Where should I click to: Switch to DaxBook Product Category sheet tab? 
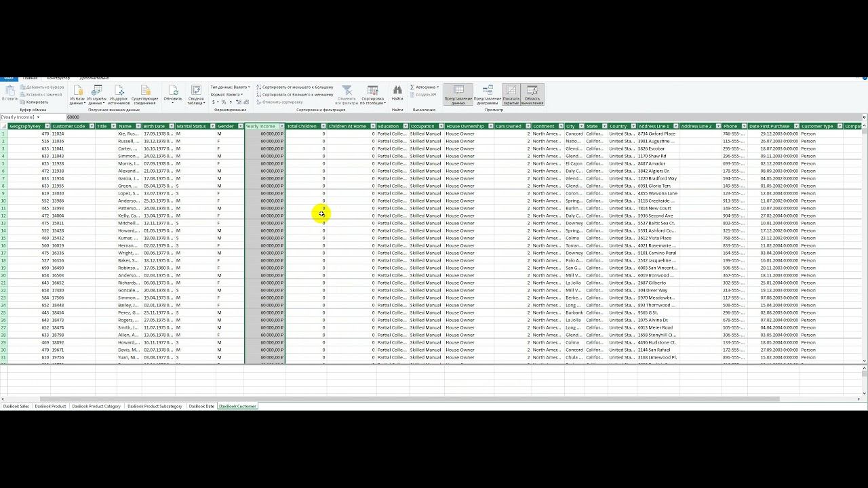(96, 407)
